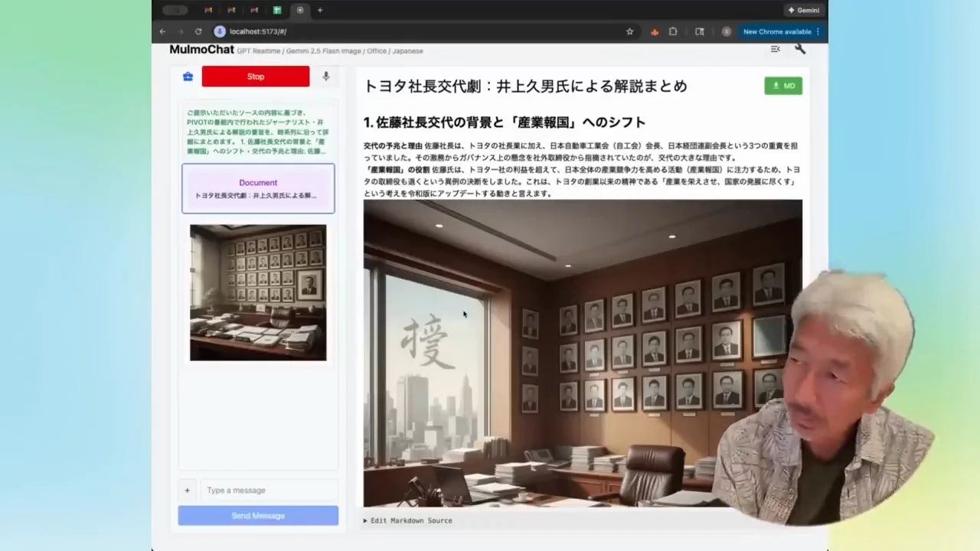The width and height of the screenshot is (980, 551).
Task: Click the green assistant message text in sidebar
Action: (258, 132)
